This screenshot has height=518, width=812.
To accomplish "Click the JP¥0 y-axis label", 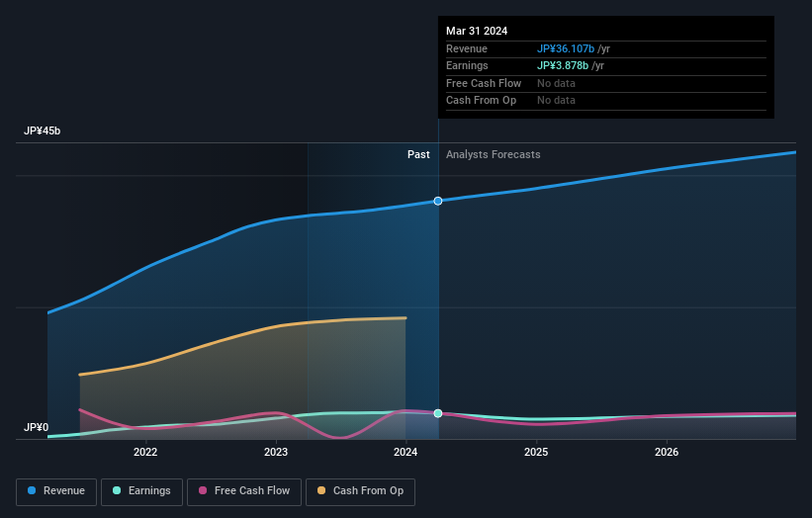I will coord(37,427).
